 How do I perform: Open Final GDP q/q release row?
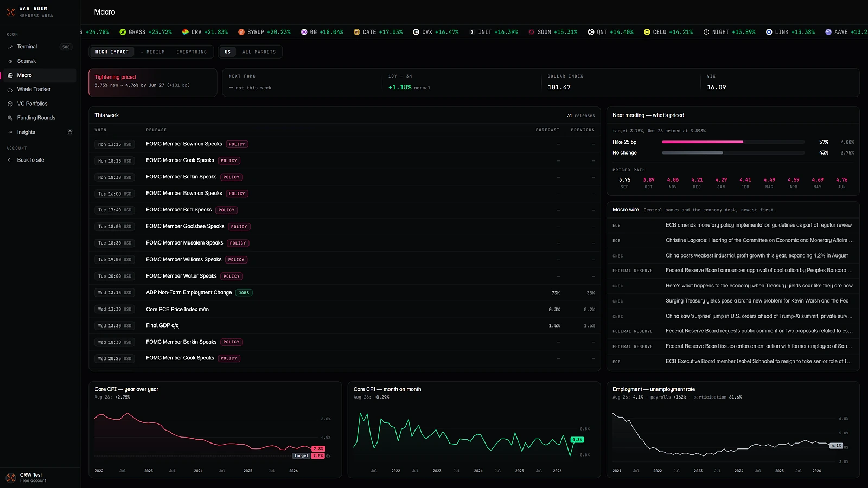[x=344, y=326]
